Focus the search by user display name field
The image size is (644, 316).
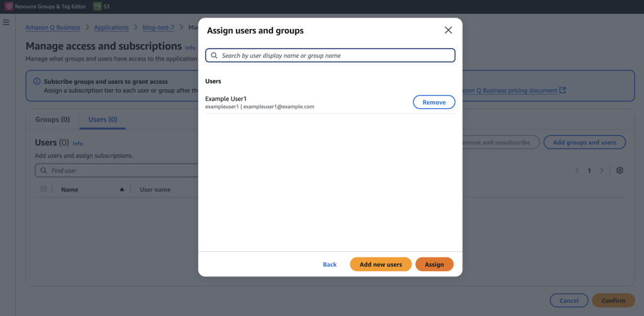click(330, 55)
